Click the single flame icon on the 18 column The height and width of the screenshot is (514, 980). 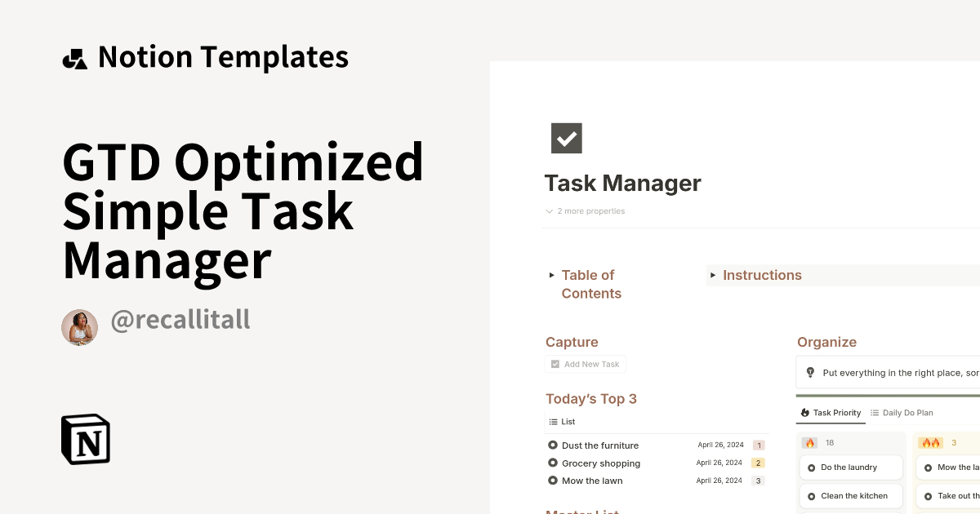click(x=809, y=442)
